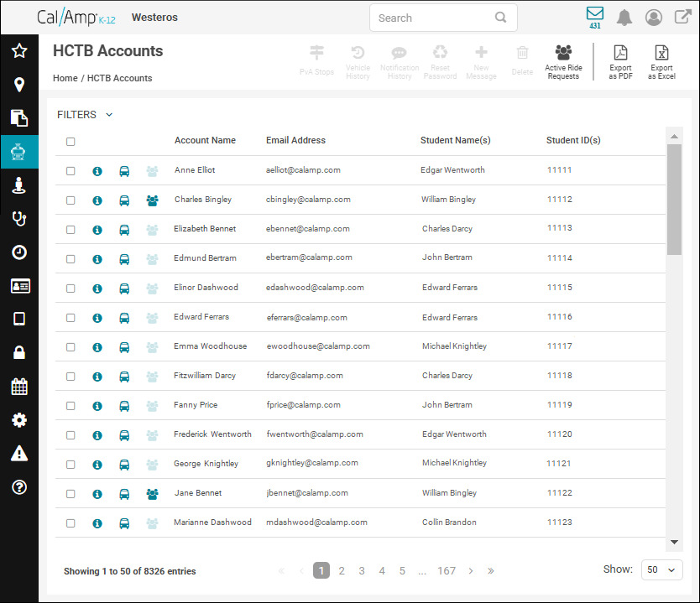Open the tablet device icon in sidebar
The height and width of the screenshot is (603, 700).
(x=19, y=319)
